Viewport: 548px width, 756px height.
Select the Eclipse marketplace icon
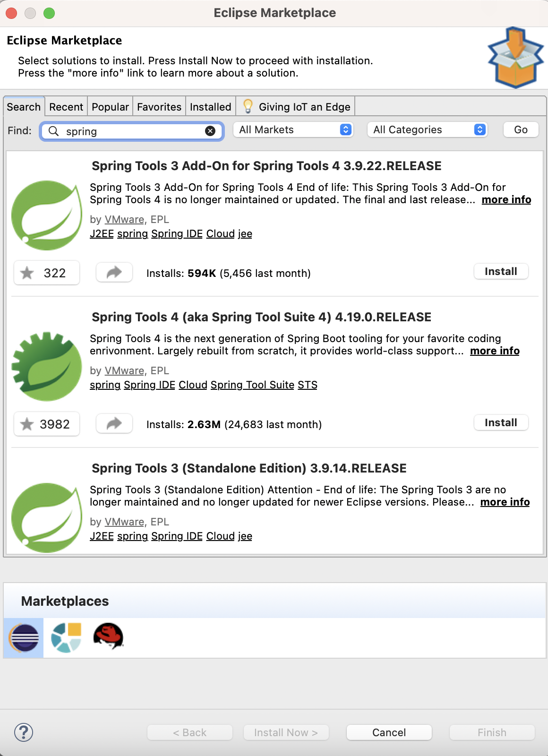[x=24, y=638]
